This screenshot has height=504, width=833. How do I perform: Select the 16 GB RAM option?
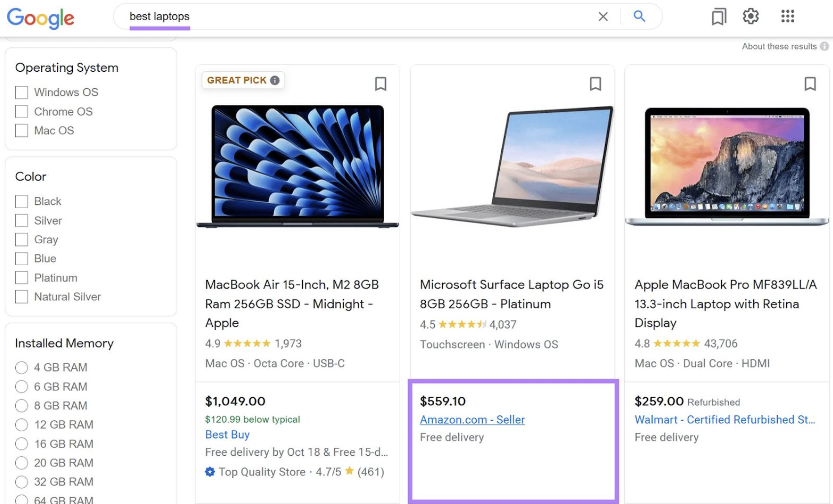coord(21,444)
